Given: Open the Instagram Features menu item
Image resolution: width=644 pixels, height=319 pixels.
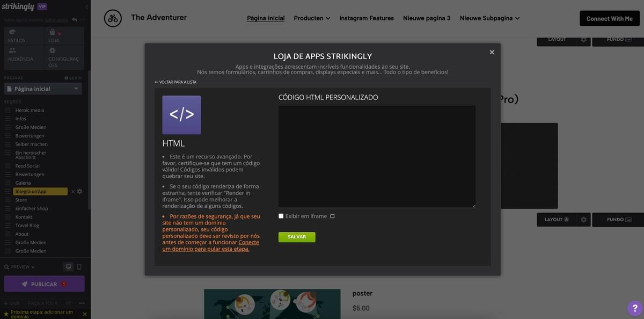Looking at the screenshot, I should [368, 17].
